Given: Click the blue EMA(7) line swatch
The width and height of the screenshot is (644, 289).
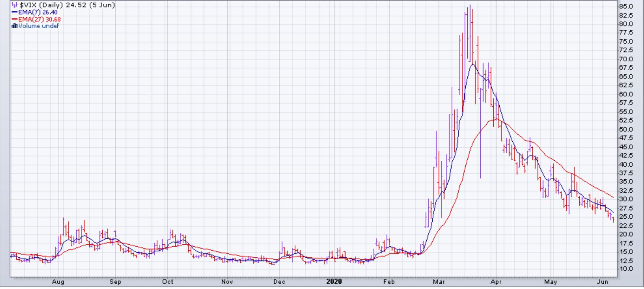Looking at the screenshot, I should click(15, 12).
